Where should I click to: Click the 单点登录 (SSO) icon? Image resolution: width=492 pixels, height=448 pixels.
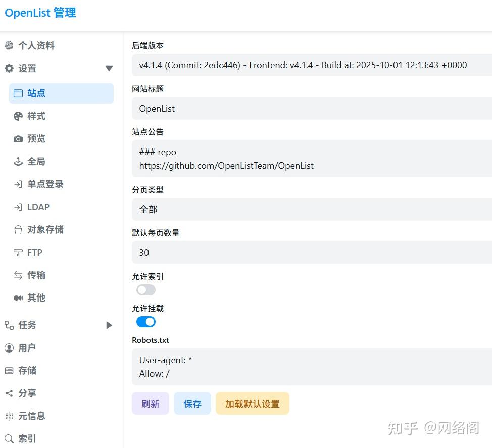(18, 184)
